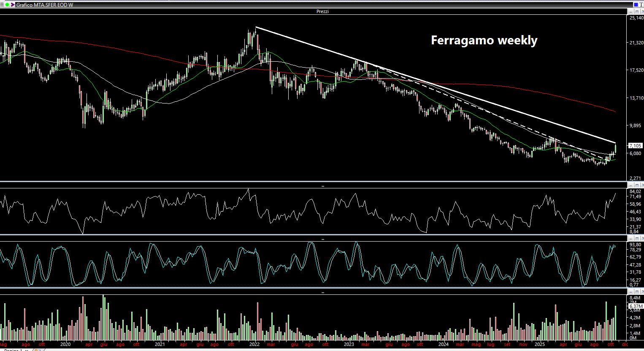The image size is (644, 351).
Task: Maximize the volume pane
Action: click(637, 292)
